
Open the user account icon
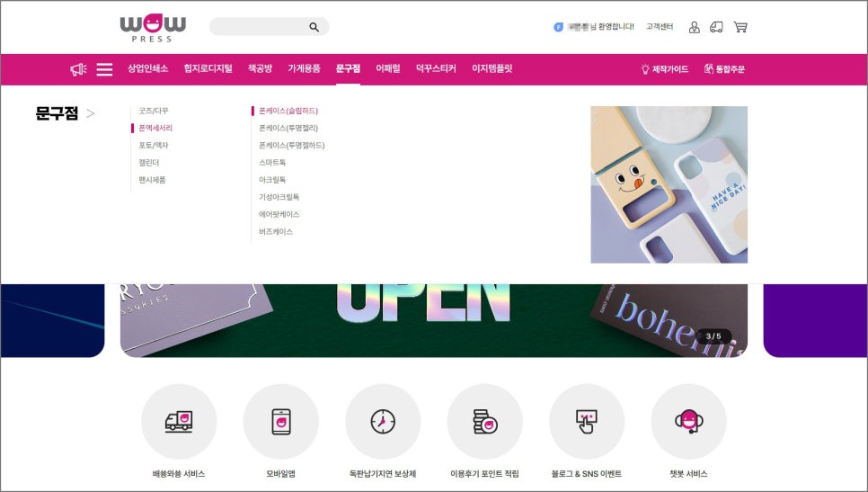694,27
